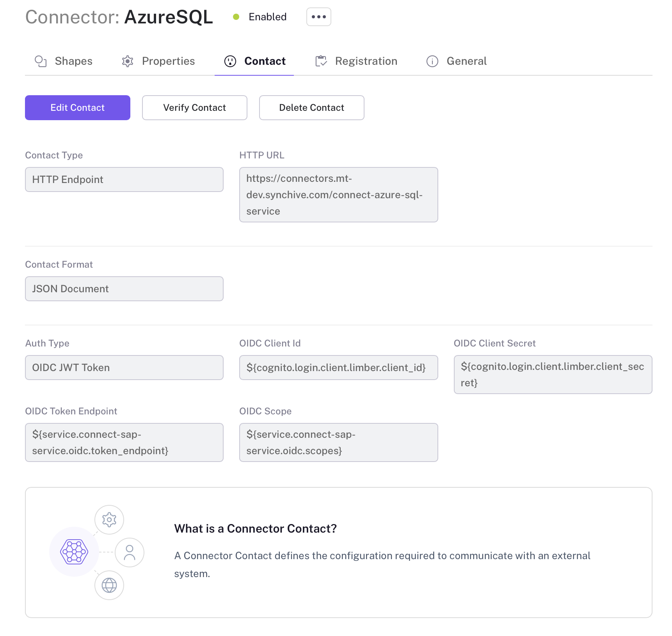The height and width of the screenshot is (636, 672).
Task: Click the Contact Type field HTTP Endpoint
Action: [x=124, y=179]
